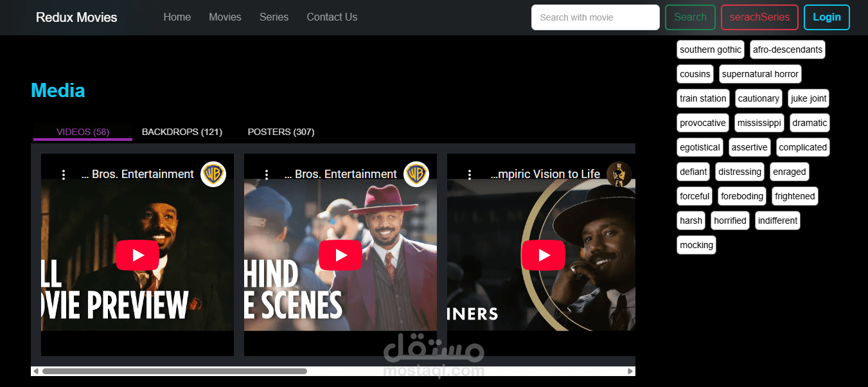Viewport: 868px width, 387px height.
Task: Open Movies in the navbar
Action: (225, 17)
